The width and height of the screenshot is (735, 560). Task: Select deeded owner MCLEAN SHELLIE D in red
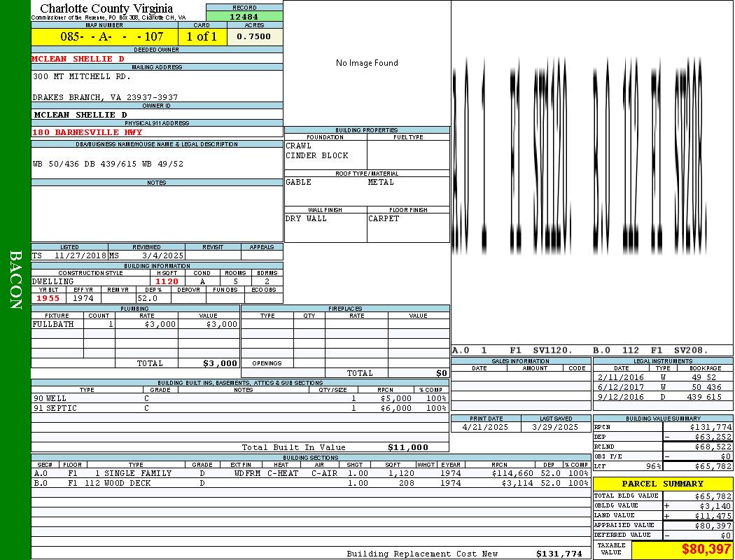click(78, 59)
